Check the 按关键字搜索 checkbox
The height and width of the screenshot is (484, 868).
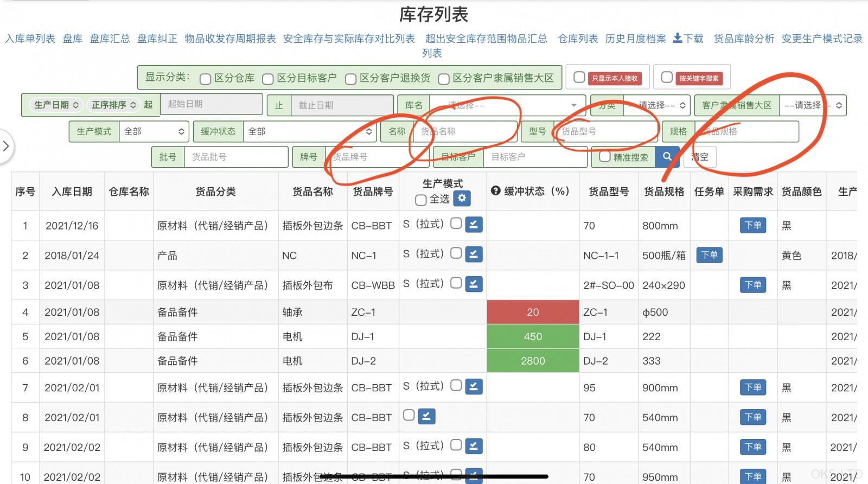point(667,77)
